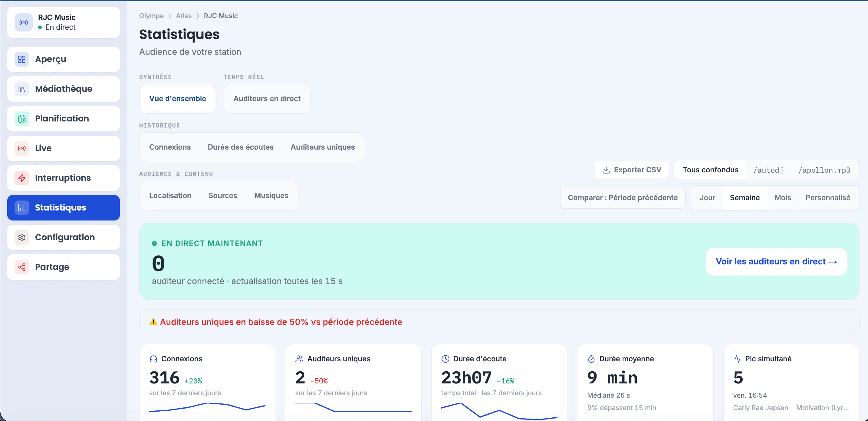868x421 pixels.
Task: Click the Aperçu grid icon
Action: click(x=22, y=59)
